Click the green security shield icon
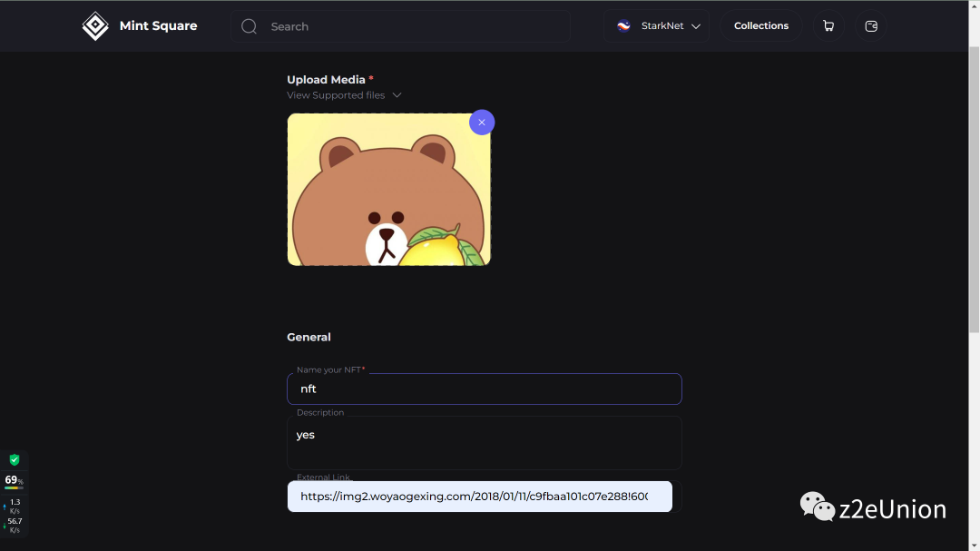980x551 pixels. (15, 460)
